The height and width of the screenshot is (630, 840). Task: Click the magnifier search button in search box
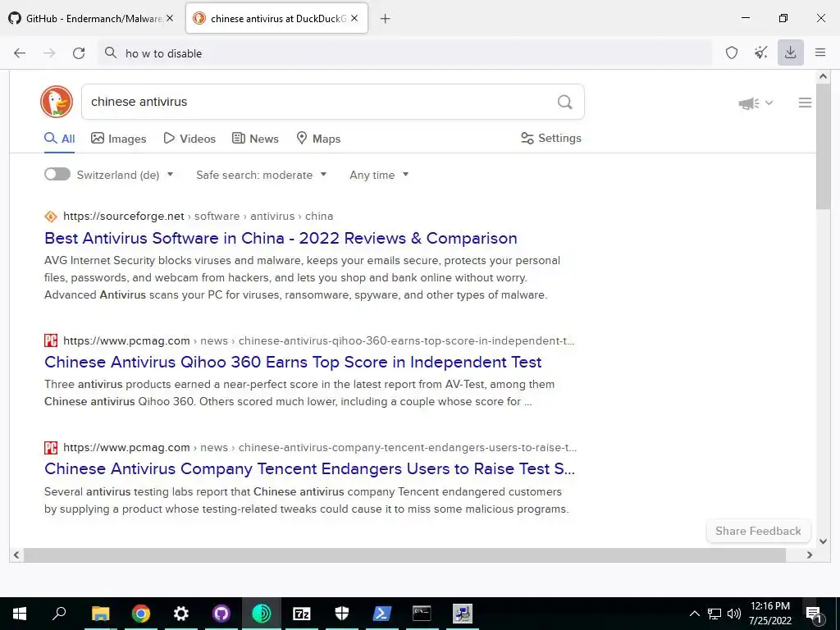pos(564,102)
